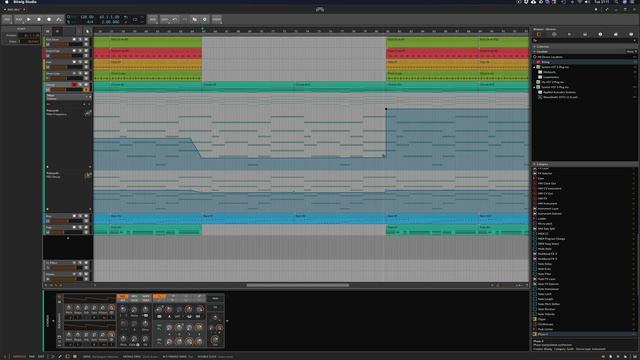Screen dimensions: 640x360
Task: Select the orange highlighted arranger view icon
Action: pos(57,31)
